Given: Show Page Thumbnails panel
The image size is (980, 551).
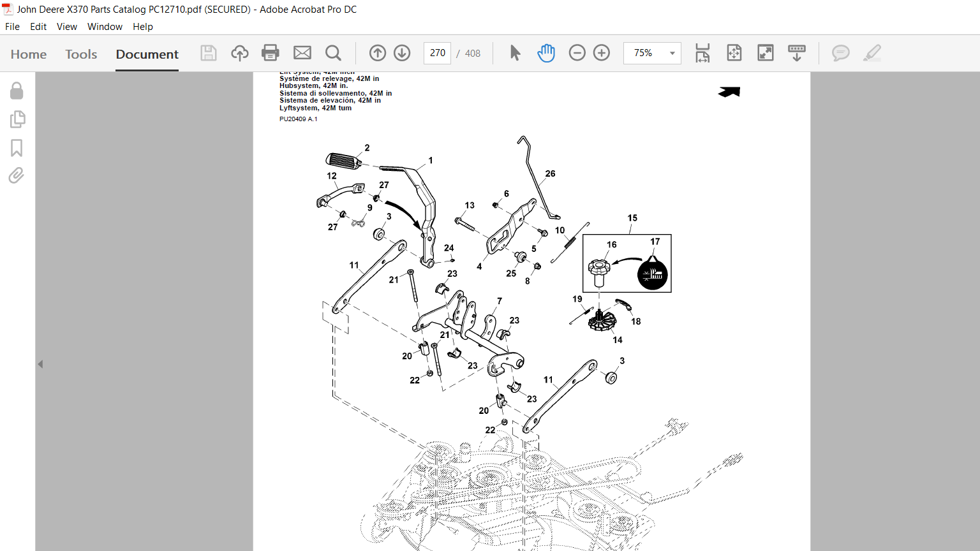Looking at the screenshot, I should click(17, 119).
